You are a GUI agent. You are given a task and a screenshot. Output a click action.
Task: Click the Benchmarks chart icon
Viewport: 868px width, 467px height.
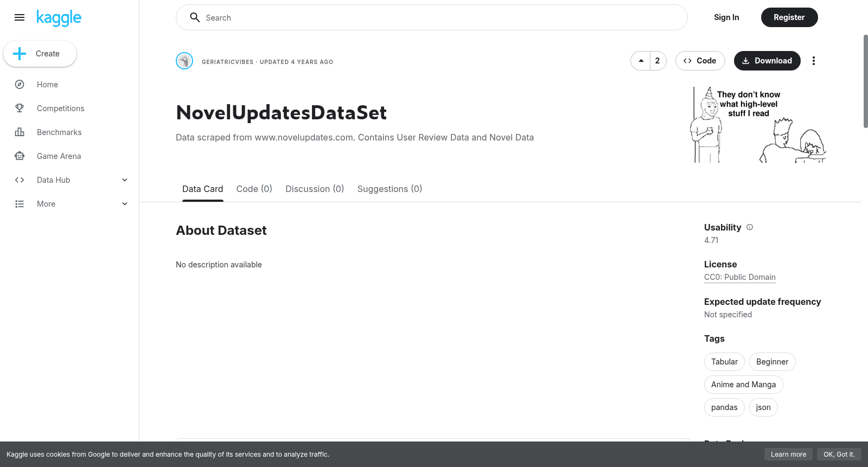point(20,132)
